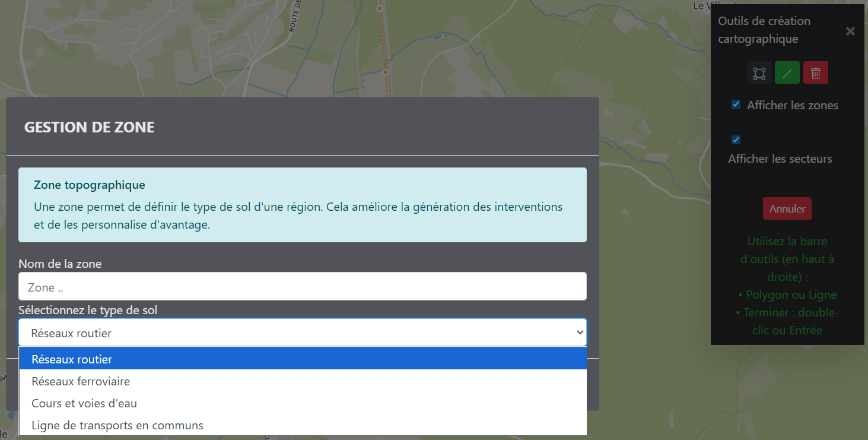Click the Zone topographique info box title
868x440 pixels.
point(90,185)
